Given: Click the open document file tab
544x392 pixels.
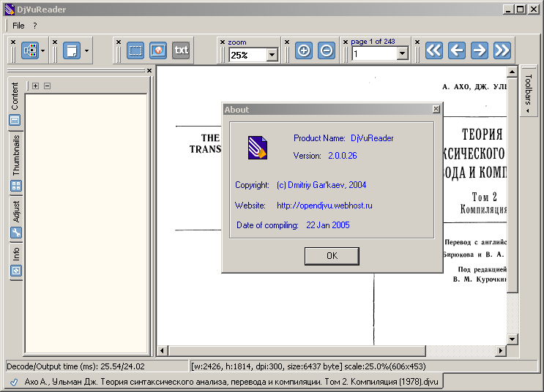Looking at the screenshot, I should (224, 382).
